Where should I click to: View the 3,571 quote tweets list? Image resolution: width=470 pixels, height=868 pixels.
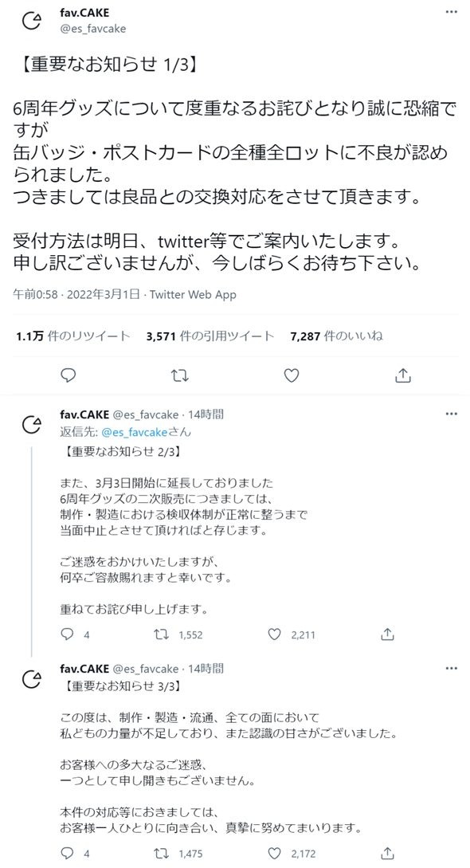(210, 336)
